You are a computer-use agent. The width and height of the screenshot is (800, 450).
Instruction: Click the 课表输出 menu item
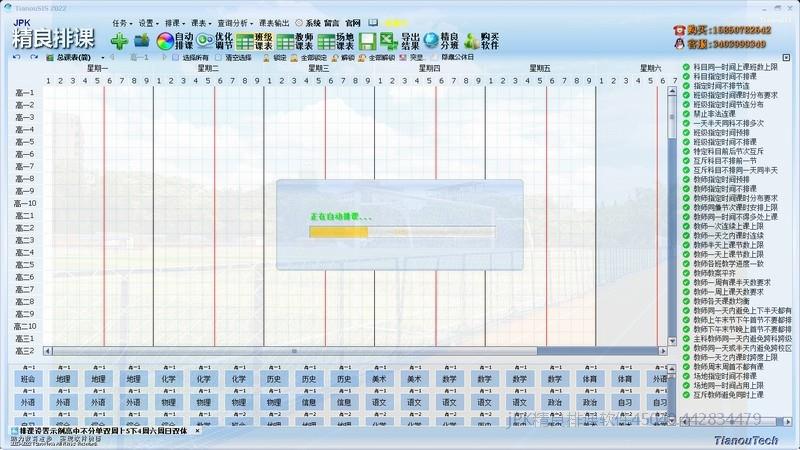[274, 23]
